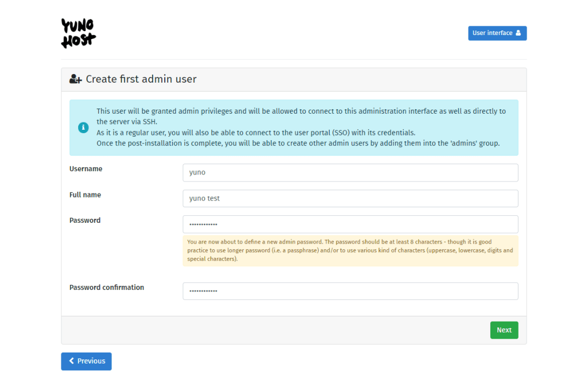Click into the Full name field
Image resolution: width=588 pixels, height=387 pixels.
pyautogui.click(x=350, y=198)
